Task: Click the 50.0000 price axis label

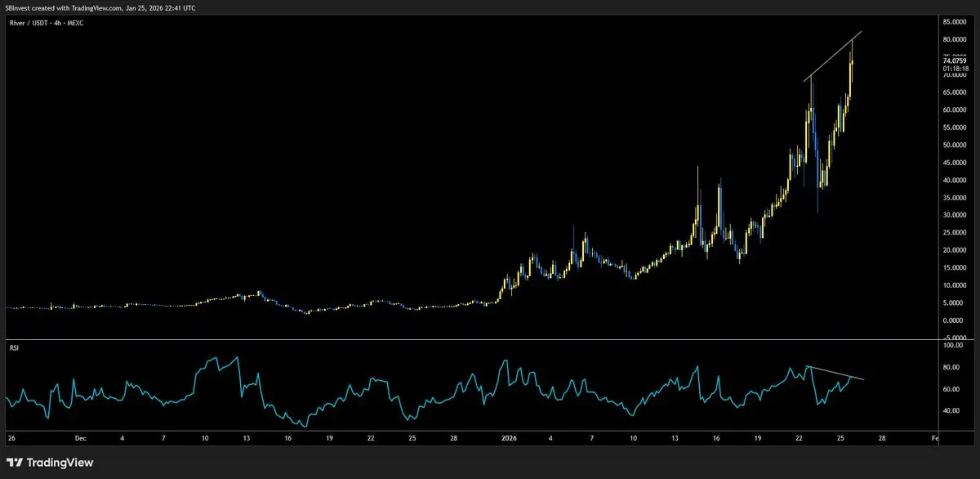Action: click(x=955, y=145)
